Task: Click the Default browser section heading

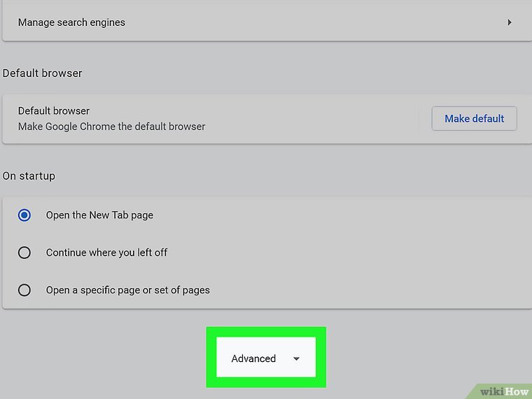Action: pos(43,73)
